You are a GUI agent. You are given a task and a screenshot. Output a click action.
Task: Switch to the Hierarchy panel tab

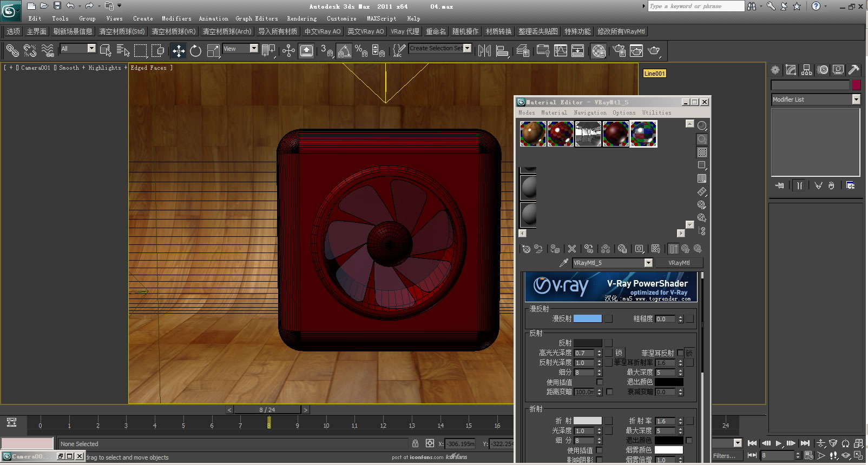pyautogui.click(x=807, y=70)
